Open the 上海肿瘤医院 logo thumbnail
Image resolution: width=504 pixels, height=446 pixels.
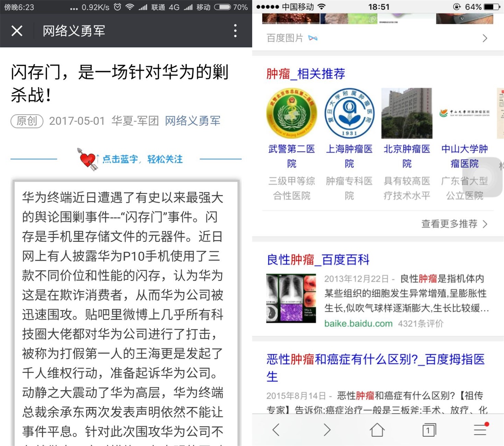[x=349, y=113]
